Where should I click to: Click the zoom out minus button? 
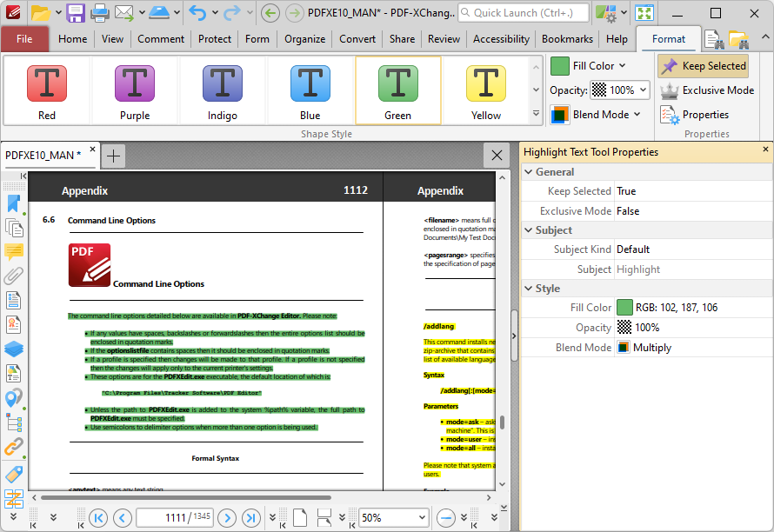(446, 518)
